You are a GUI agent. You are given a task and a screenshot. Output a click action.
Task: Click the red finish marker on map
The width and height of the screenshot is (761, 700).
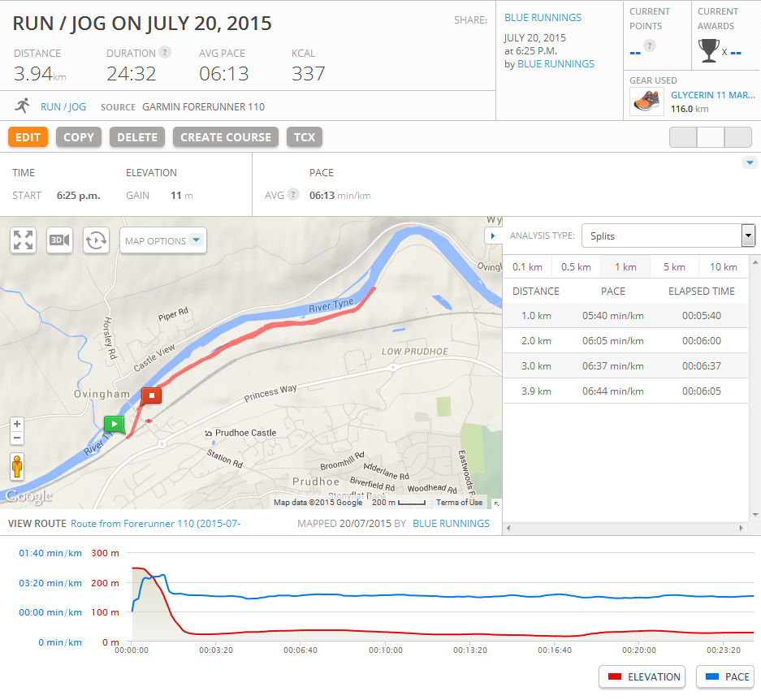(x=151, y=396)
